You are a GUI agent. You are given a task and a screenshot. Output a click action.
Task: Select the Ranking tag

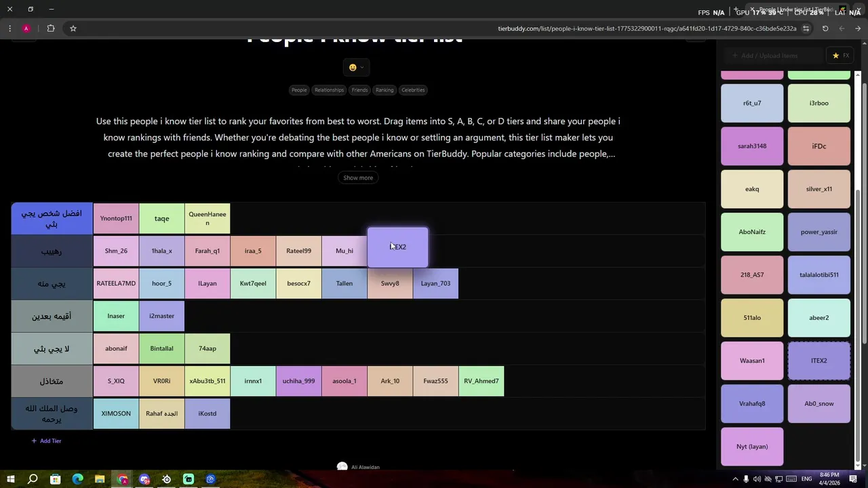384,90
